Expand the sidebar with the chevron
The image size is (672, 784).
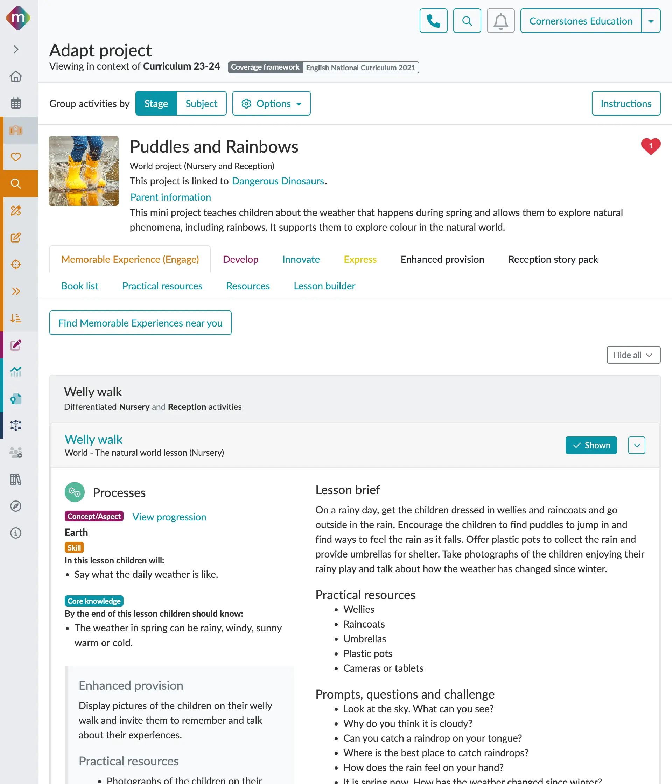coord(16,50)
